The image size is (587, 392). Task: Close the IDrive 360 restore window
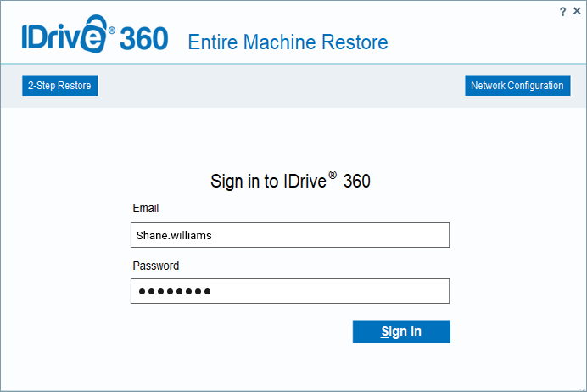pos(577,11)
